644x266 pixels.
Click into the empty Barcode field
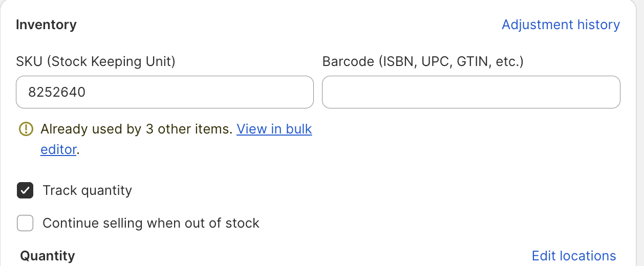pos(471,92)
